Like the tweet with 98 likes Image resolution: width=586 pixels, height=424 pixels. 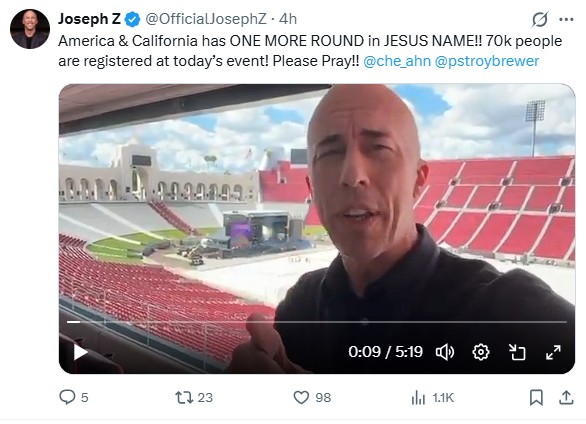click(x=301, y=397)
